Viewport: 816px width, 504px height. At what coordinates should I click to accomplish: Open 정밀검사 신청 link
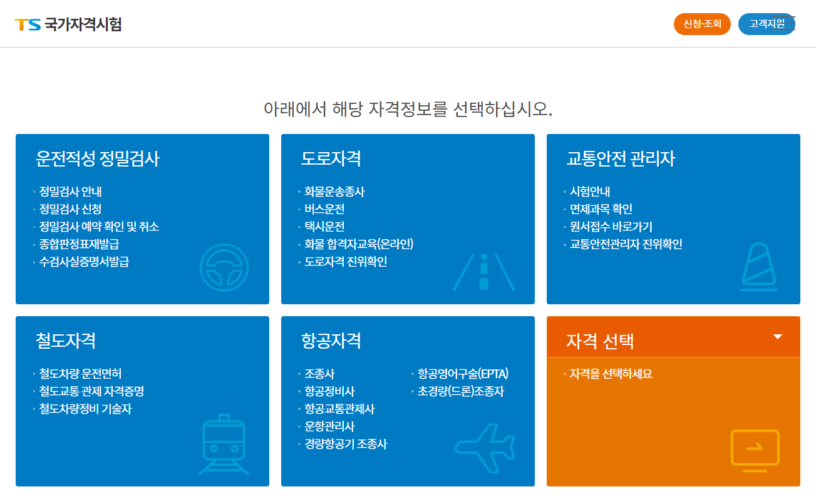(71, 210)
